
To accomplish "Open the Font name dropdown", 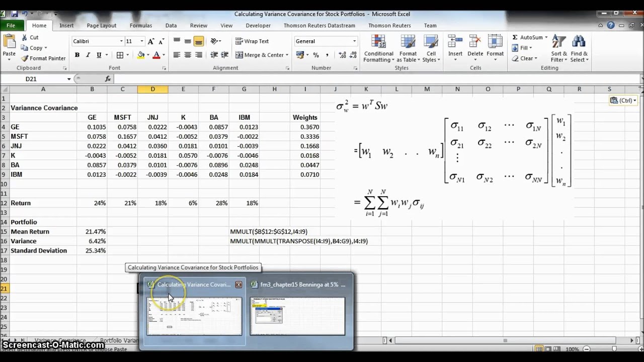I will [x=121, y=41].
